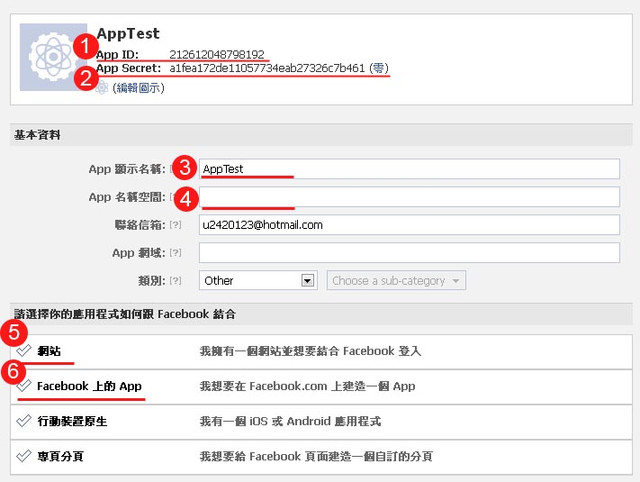Click the 我想要在 Facebook.com 上建造一個 App description
Image resolution: width=640 pixels, height=482 pixels.
pyautogui.click(x=307, y=386)
